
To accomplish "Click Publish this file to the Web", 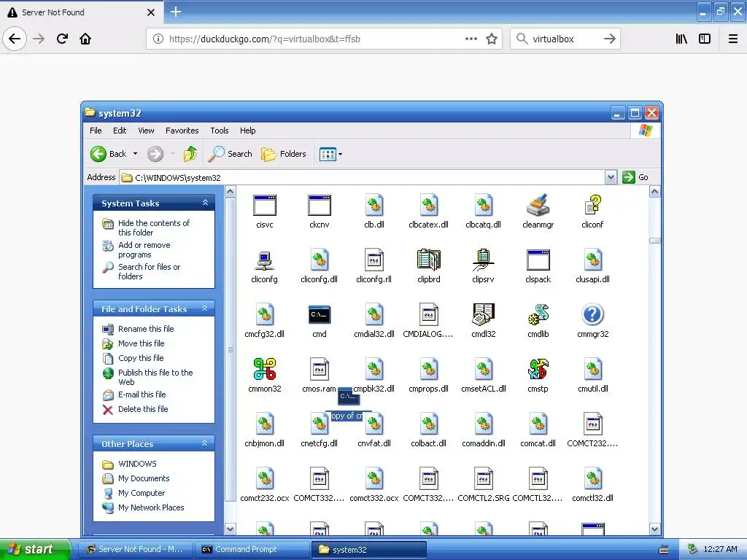I will click(x=155, y=377).
